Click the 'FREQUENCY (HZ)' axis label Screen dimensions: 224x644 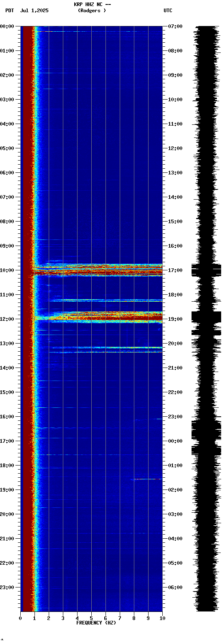pos(96,623)
